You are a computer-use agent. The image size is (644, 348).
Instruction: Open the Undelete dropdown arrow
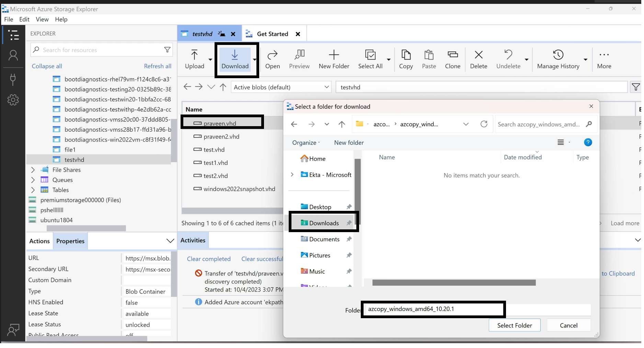[x=526, y=60]
